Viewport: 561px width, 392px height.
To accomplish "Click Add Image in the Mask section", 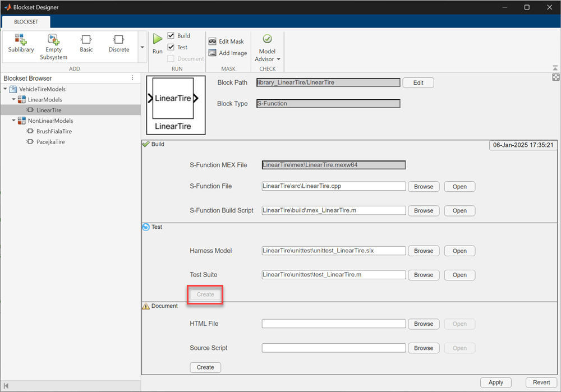I will tap(227, 53).
